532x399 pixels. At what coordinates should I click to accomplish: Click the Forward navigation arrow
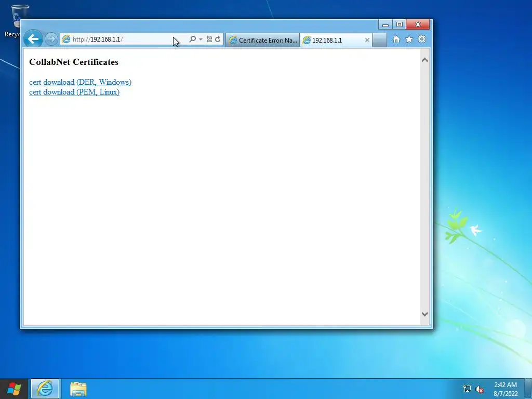51,39
